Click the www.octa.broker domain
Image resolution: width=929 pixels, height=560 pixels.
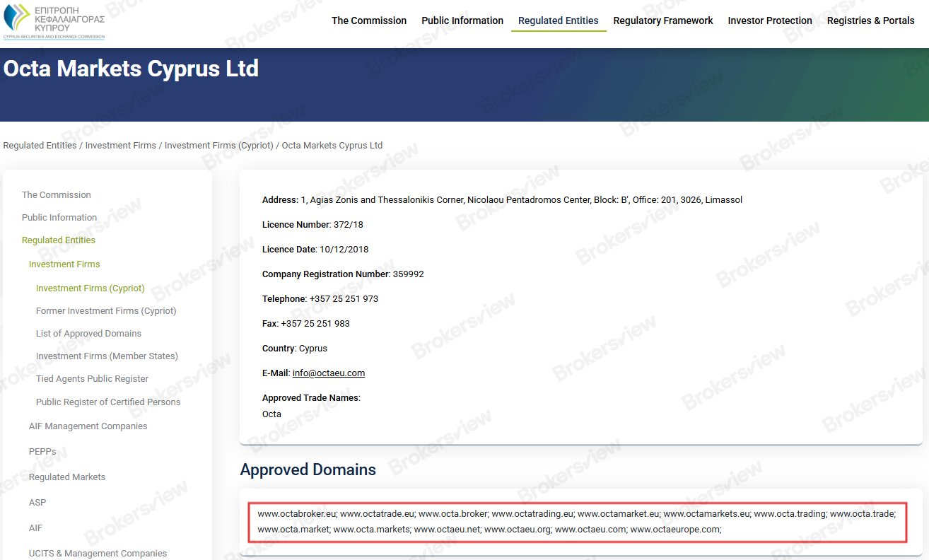[x=453, y=514]
